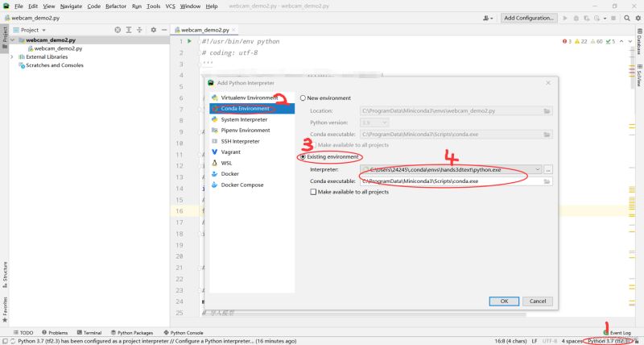Browse conda executable folder icon
The width and height of the screenshot is (644, 345).
tap(547, 181)
